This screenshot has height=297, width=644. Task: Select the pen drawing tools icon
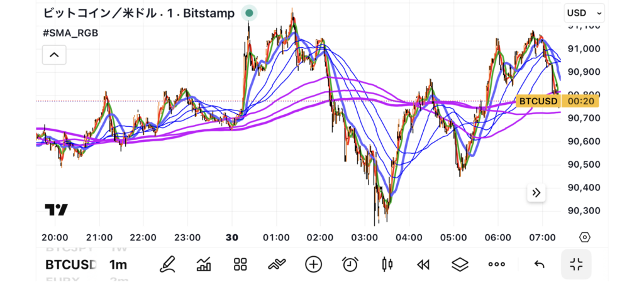(x=167, y=264)
